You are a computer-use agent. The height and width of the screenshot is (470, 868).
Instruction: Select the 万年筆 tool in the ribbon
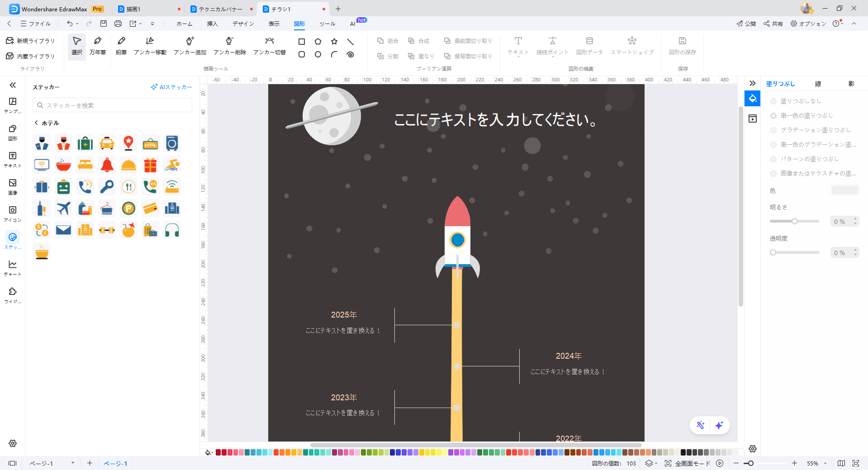point(98,46)
